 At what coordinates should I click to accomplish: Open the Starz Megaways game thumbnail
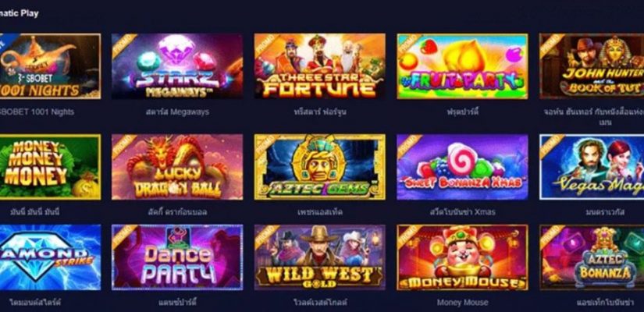click(x=177, y=66)
